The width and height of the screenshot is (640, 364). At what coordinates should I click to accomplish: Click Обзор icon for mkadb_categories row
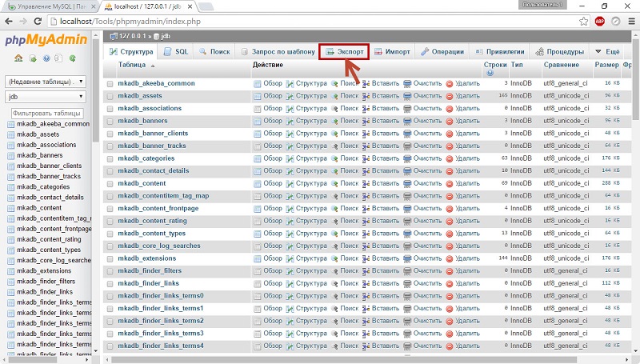[x=257, y=158]
